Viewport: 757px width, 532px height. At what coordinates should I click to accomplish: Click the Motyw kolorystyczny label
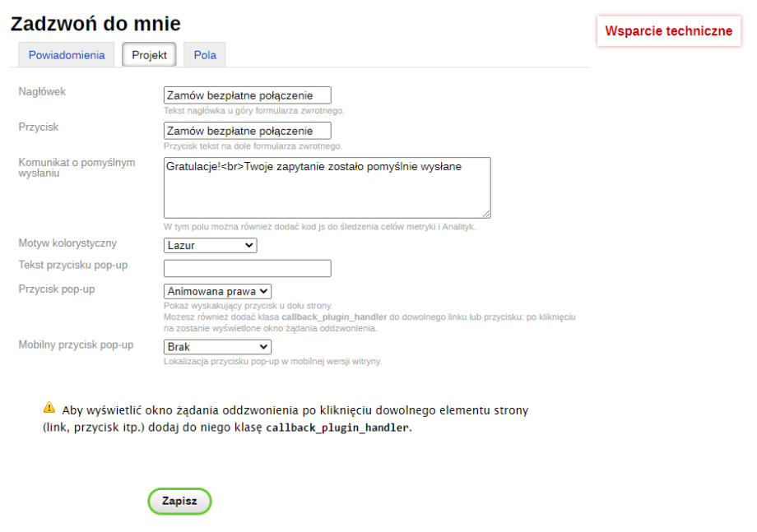pos(67,243)
